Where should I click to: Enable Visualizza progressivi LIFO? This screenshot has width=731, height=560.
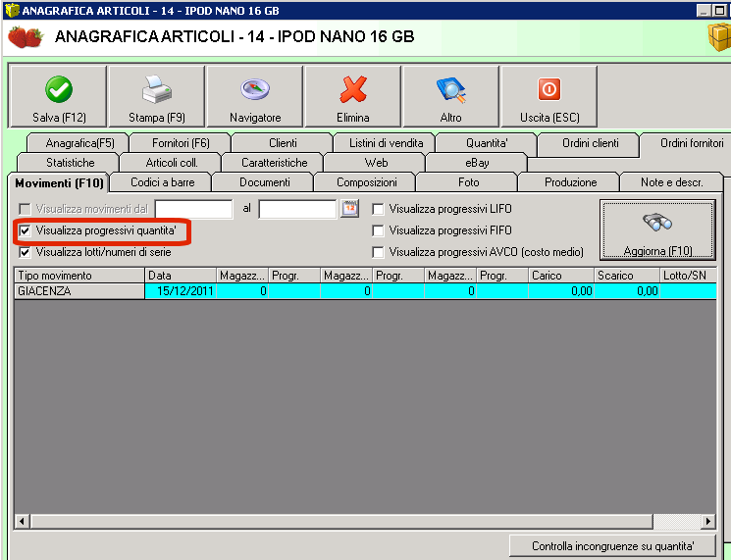pos(378,209)
